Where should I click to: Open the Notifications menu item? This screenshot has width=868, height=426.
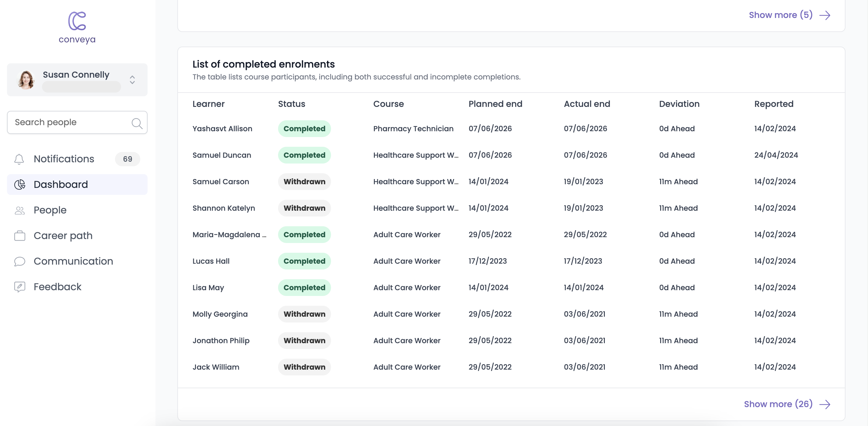(77, 159)
